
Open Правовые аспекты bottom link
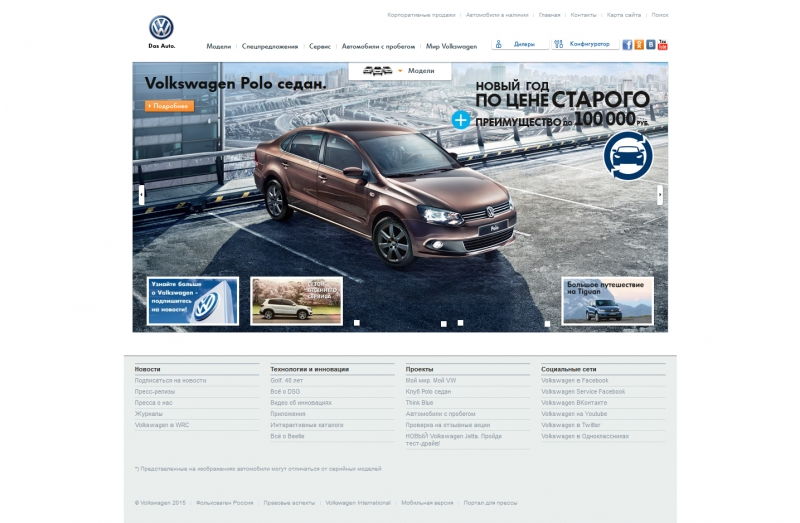[289, 503]
